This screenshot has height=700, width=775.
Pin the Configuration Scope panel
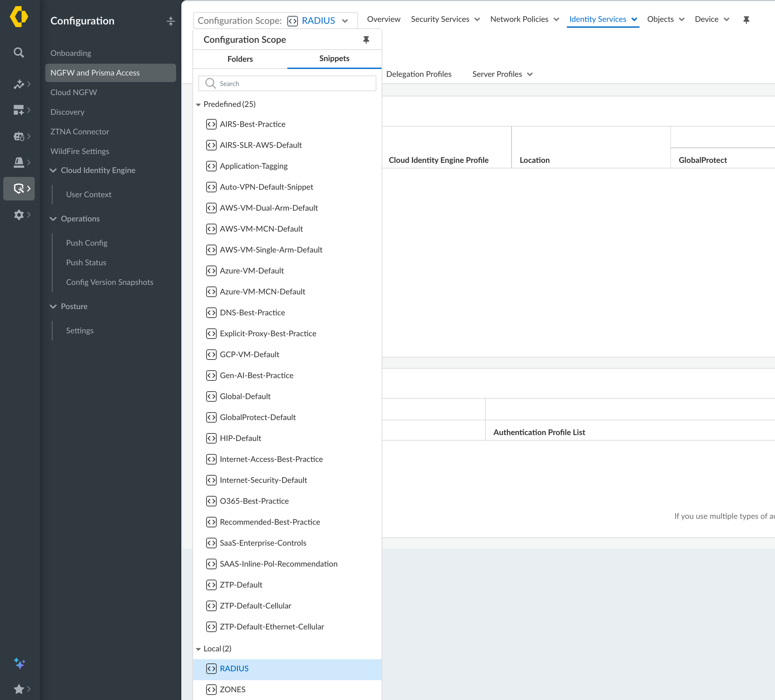366,40
